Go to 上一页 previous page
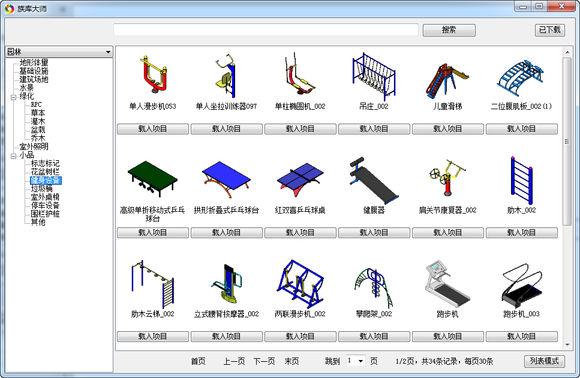 [234, 361]
